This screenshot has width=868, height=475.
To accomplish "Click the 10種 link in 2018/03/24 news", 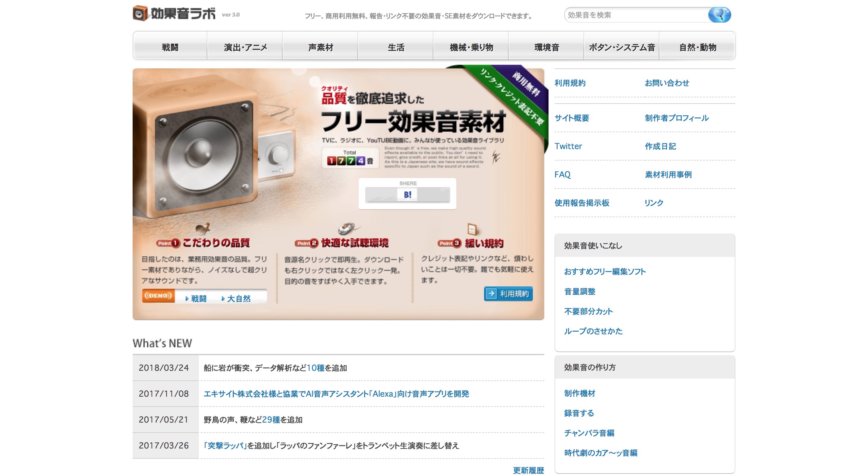I will click(x=315, y=367).
